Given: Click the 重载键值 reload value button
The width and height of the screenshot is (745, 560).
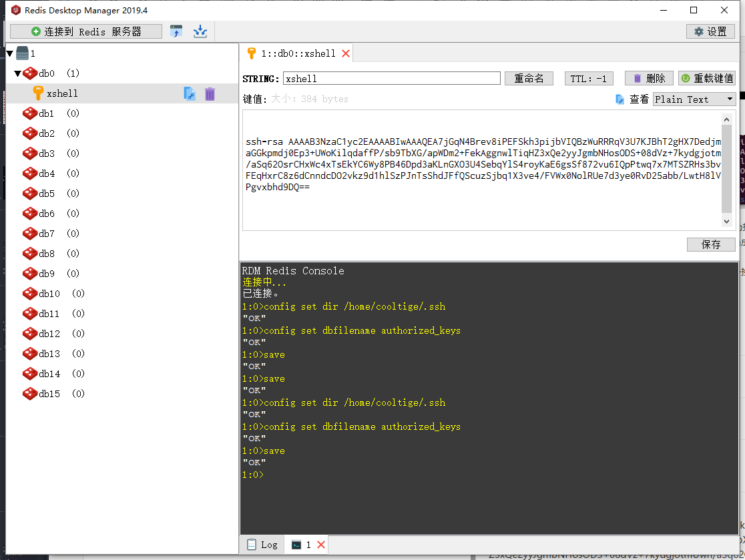Looking at the screenshot, I should 707,78.
